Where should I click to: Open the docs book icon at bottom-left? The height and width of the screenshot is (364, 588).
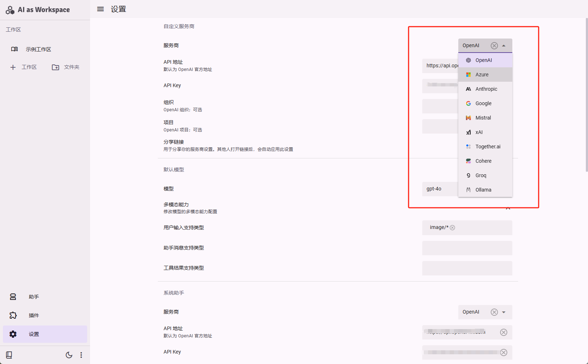point(9,355)
